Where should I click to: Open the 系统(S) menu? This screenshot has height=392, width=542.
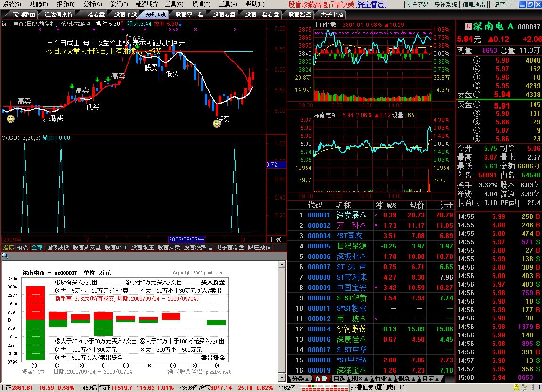coord(12,4)
